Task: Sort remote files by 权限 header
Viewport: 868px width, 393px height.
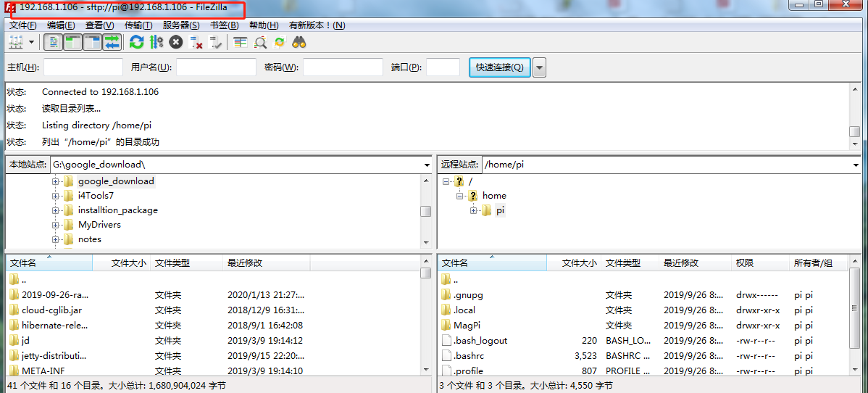Action: pos(760,262)
